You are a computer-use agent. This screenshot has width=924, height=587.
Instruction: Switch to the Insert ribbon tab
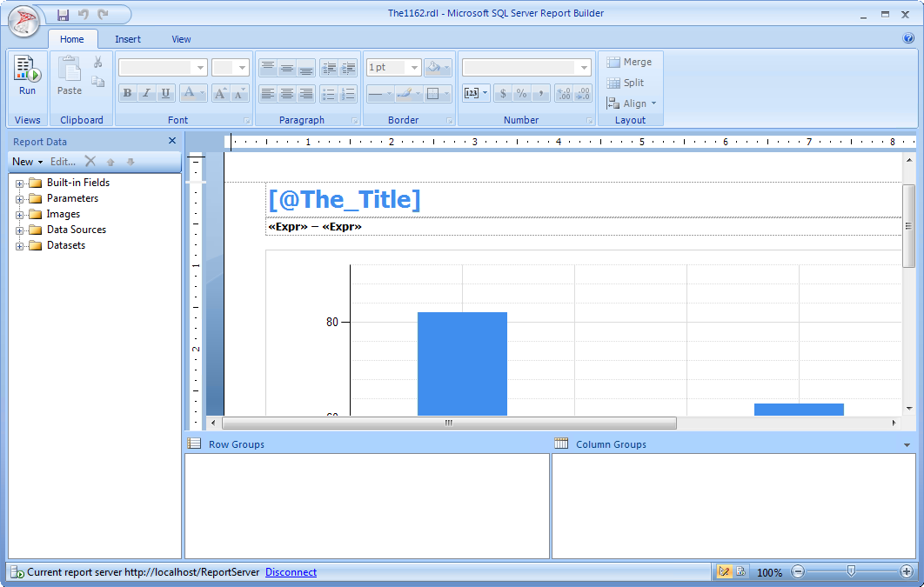[x=128, y=38]
